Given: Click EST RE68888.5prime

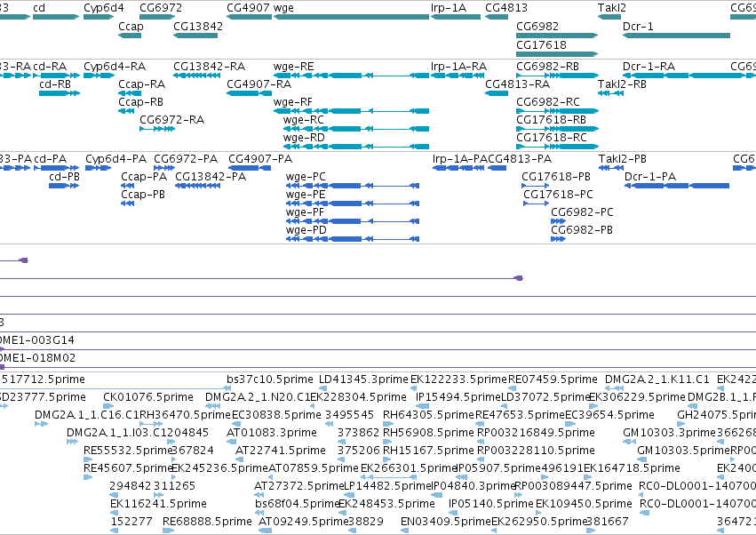Looking at the screenshot, I should (x=207, y=522).
